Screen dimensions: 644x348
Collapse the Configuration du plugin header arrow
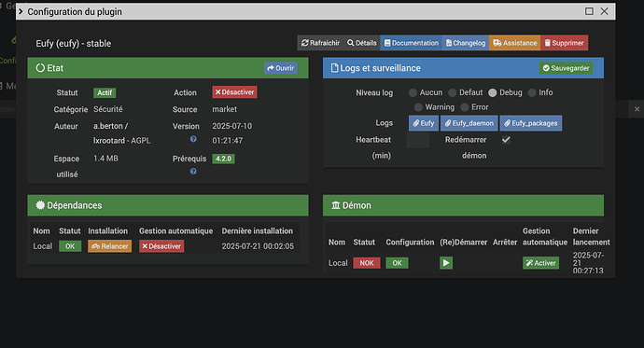[x=21, y=11]
